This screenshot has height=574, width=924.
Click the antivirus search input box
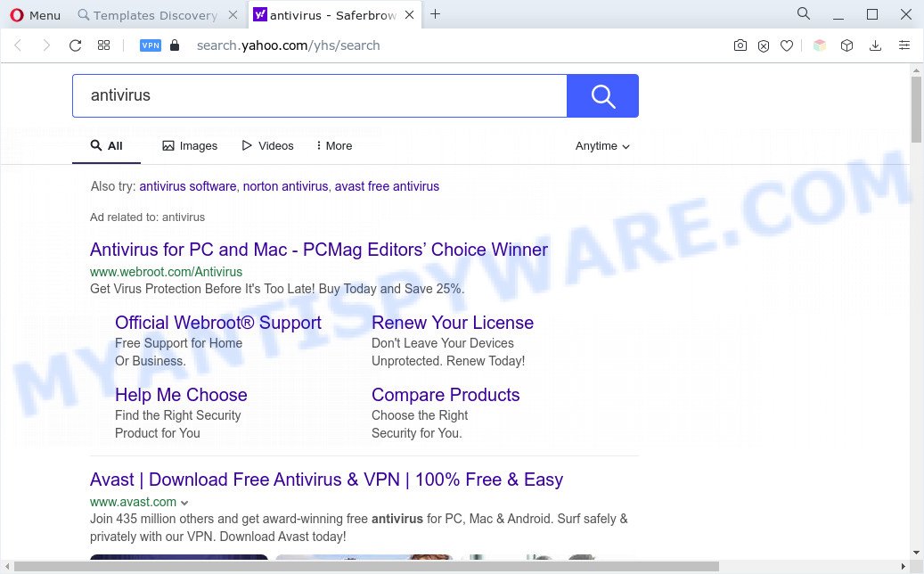pyautogui.click(x=319, y=95)
